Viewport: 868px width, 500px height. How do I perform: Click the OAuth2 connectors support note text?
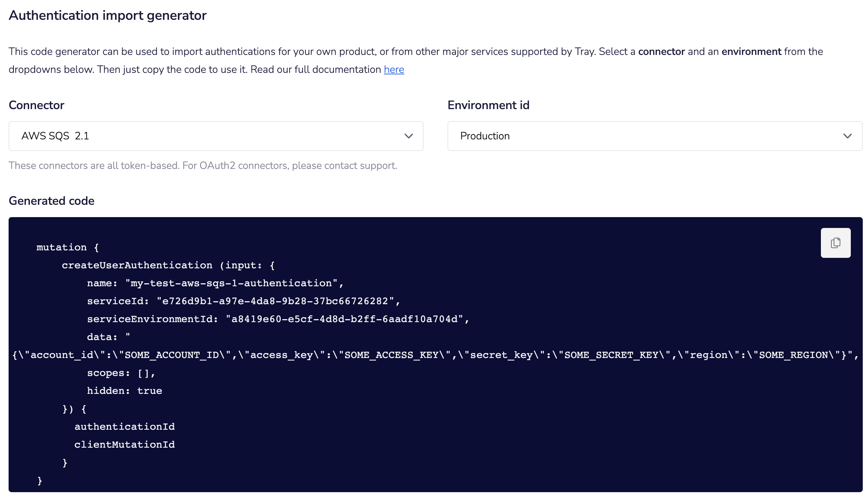click(x=203, y=166)
